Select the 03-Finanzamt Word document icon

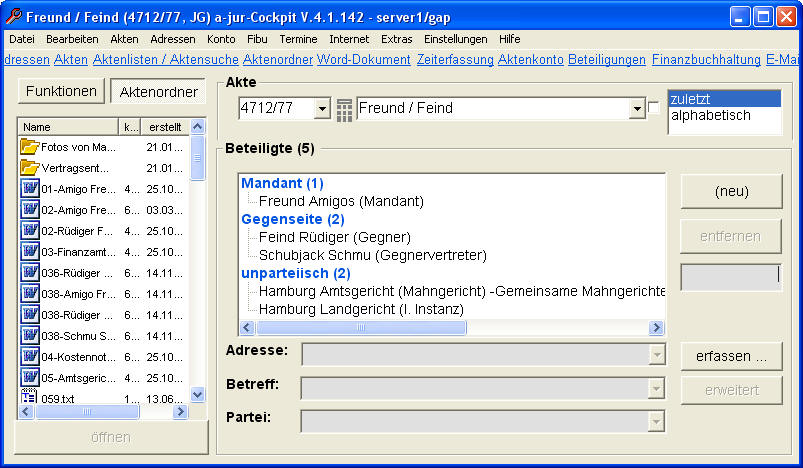click(30, 251)
